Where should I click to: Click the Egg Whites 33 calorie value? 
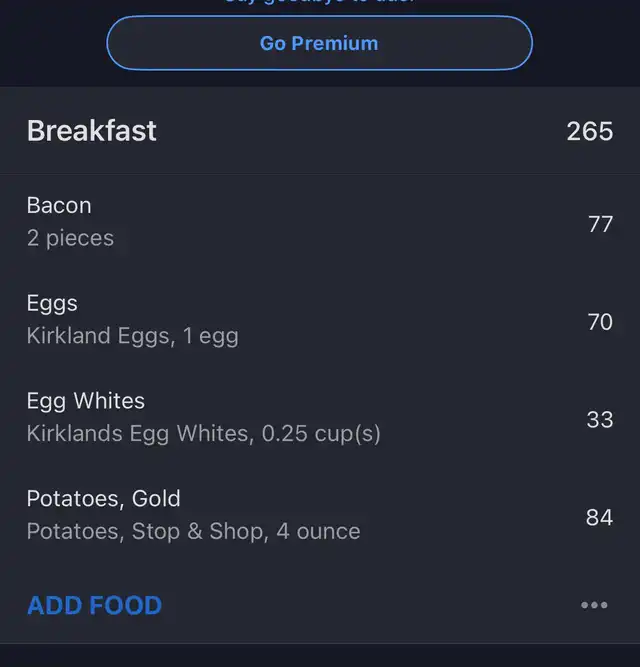pyautogui.click(x=600, y=420)
